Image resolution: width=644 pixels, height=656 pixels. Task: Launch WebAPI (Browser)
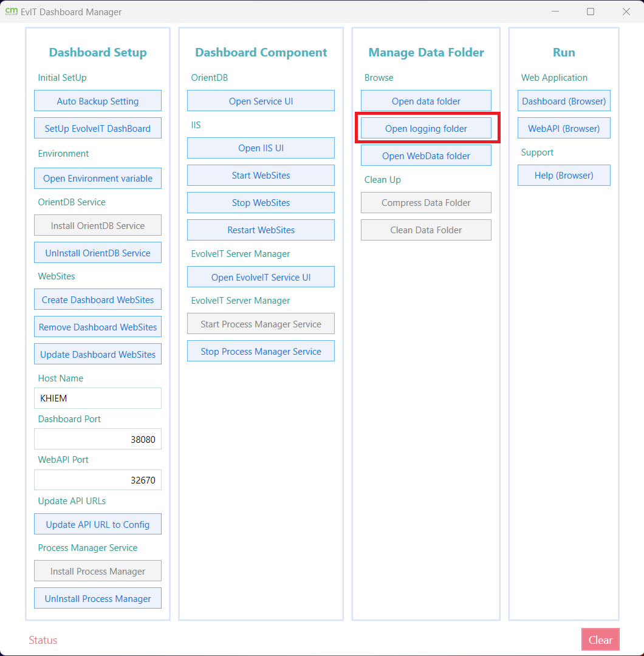coord(564,128)
